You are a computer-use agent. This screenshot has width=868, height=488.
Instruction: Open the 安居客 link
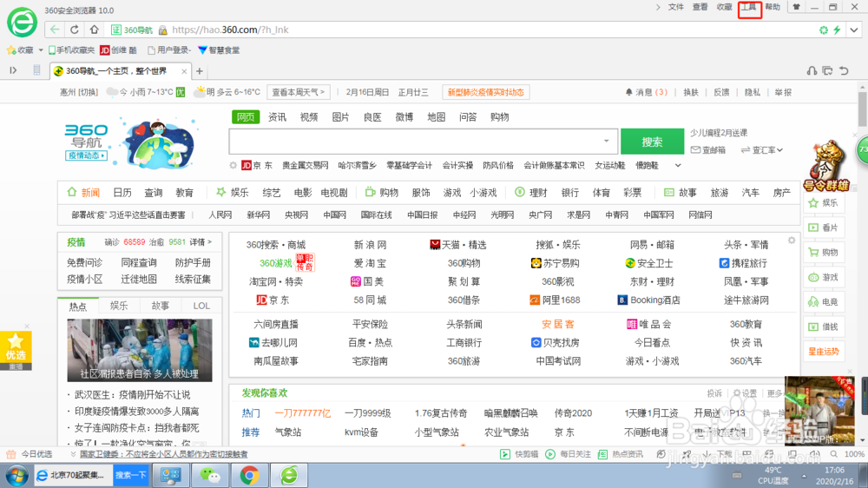[558, 324]
